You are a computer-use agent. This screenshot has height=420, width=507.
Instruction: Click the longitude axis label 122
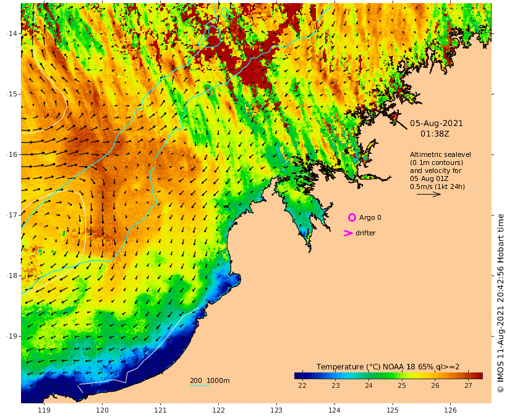218,410
